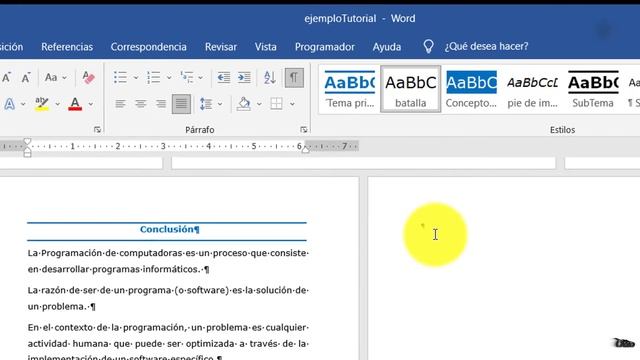Apply paragraph shading with paint bucket
The width and height of the screenshot is (640, 360).
point(244,104)
